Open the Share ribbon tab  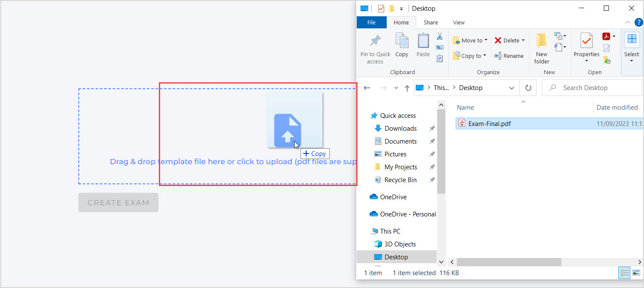pos(431,23)
